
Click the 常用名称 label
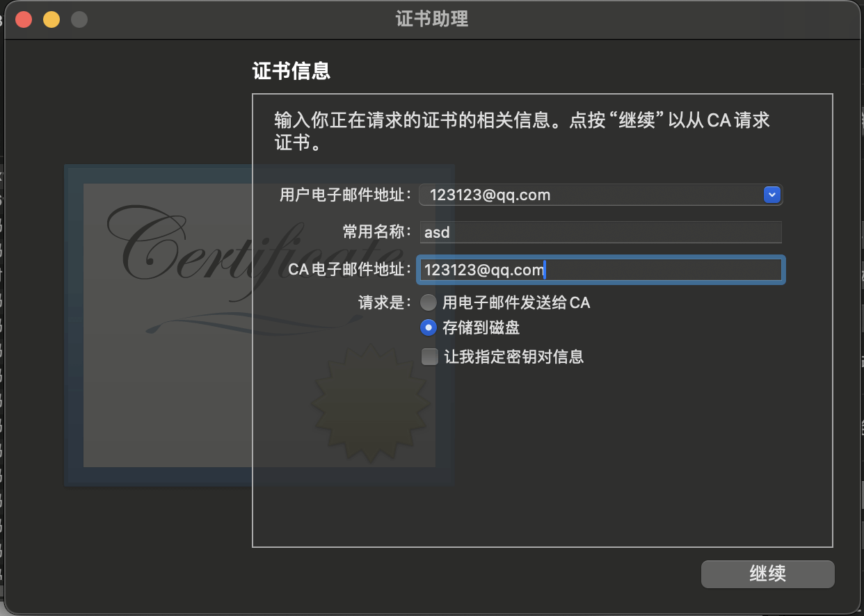[372, 232]
